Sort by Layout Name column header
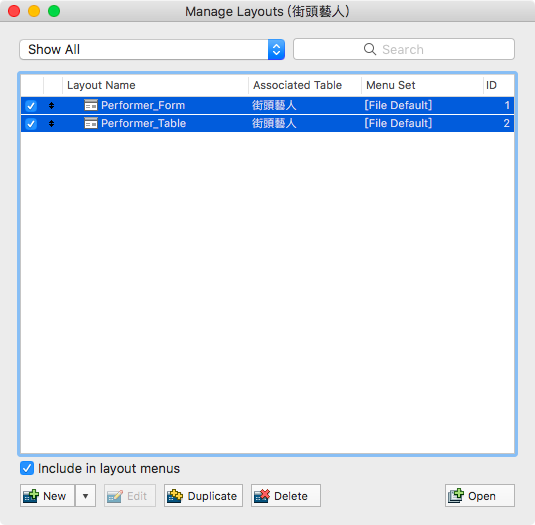Screen dimensions: 535x525 click(x=156, y=85)
